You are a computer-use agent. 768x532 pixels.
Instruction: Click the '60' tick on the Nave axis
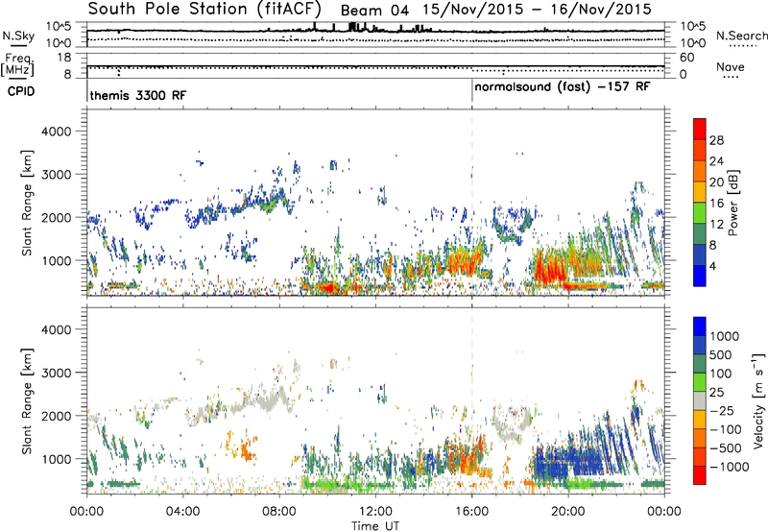click(687, 58)
